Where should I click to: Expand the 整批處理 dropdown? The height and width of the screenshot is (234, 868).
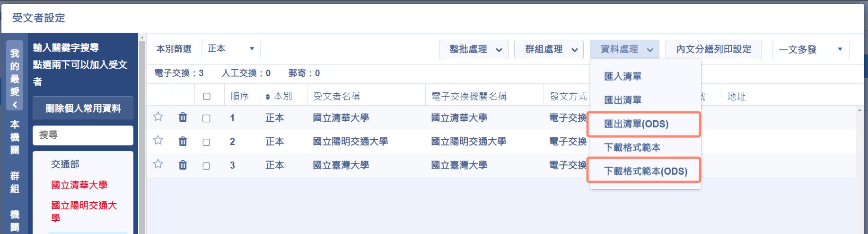tap(473, 49)
